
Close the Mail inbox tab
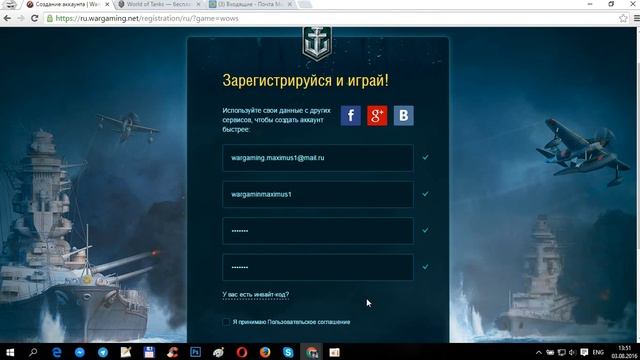[290, 4]
